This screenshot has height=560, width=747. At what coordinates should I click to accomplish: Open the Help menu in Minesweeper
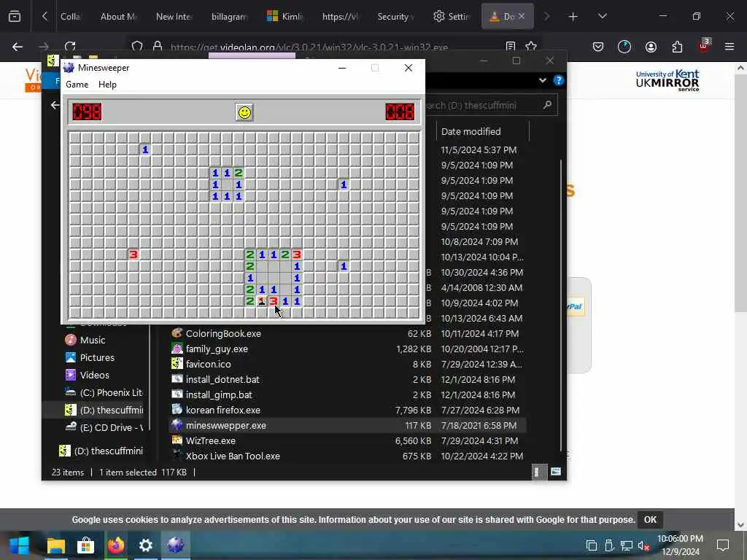pos(107,85)
